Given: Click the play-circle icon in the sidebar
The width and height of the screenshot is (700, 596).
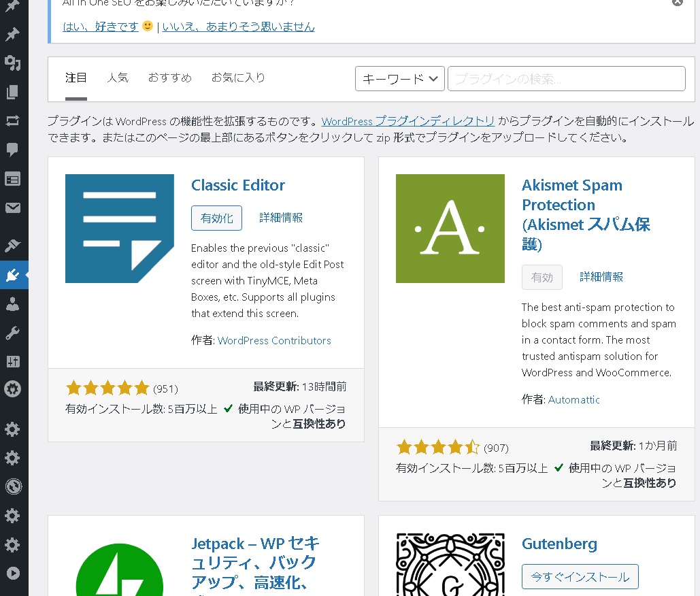Looking at the screenshot, I should 14,574.
